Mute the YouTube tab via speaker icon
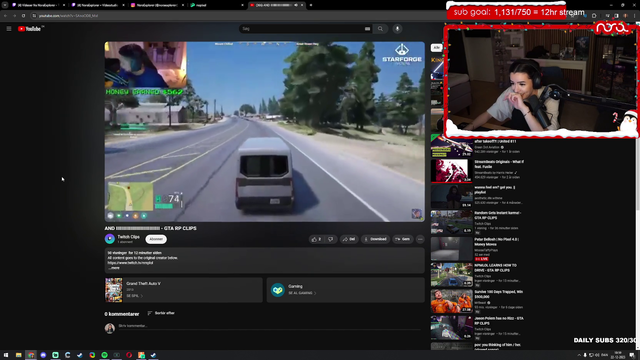 (x=296, y=5)
